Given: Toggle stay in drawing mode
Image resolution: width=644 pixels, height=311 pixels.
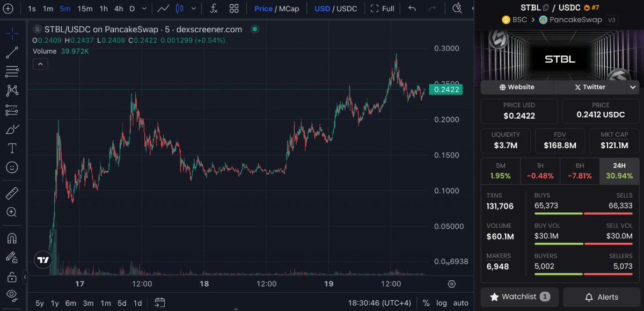Looking at the screenshot, I should [x=12, y=257].
